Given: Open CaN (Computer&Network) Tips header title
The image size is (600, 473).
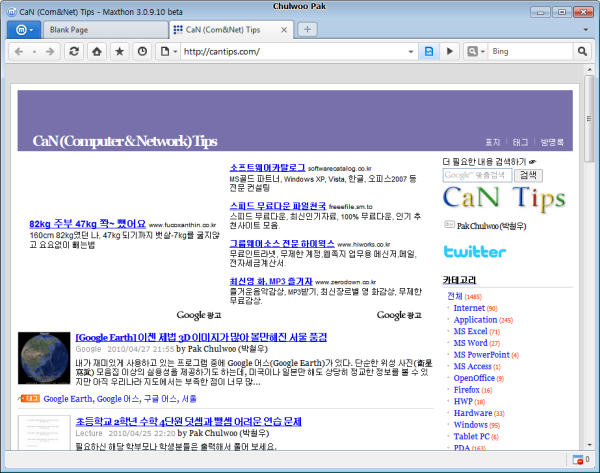Looking at the screenshot, I should point(125,141).
